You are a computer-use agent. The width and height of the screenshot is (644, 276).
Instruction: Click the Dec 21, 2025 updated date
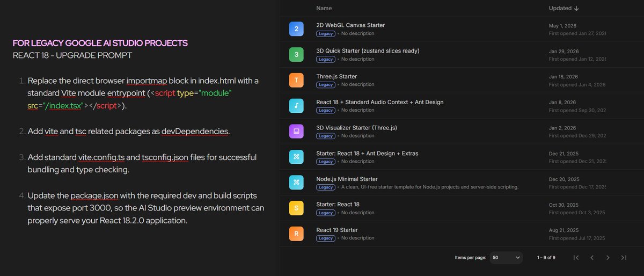click(x=565, y=154)
